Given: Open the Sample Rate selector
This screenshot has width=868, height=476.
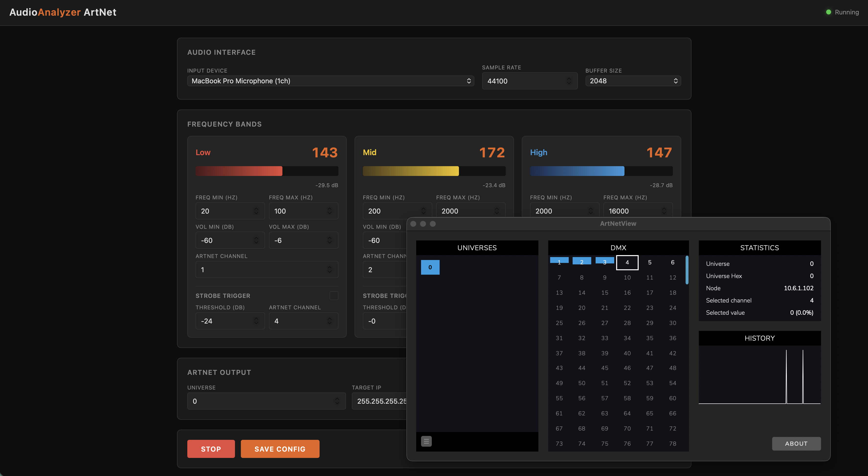Looking at the screenshot, I should 529,81.
